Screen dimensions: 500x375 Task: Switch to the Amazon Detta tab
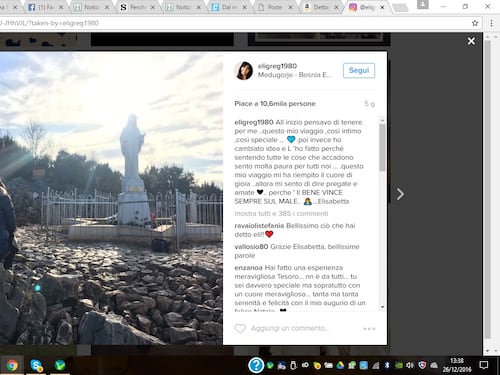tap(320, 7)
